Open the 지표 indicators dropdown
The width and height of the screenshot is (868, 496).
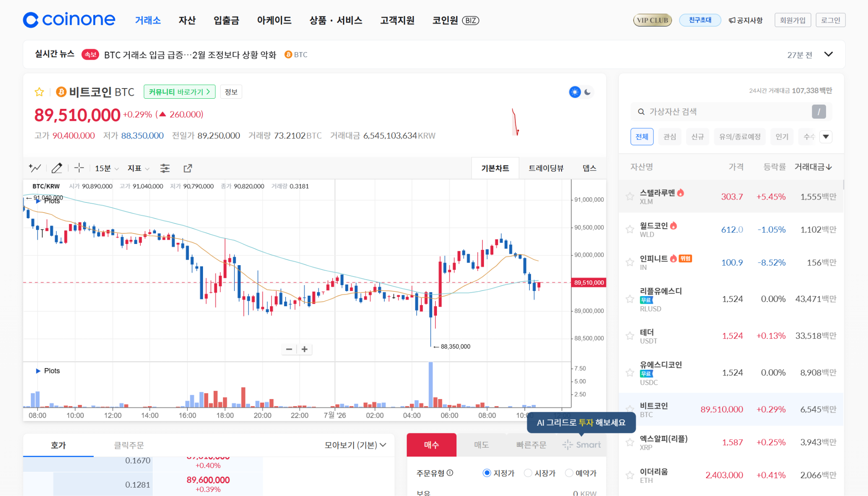click(139, 168)
